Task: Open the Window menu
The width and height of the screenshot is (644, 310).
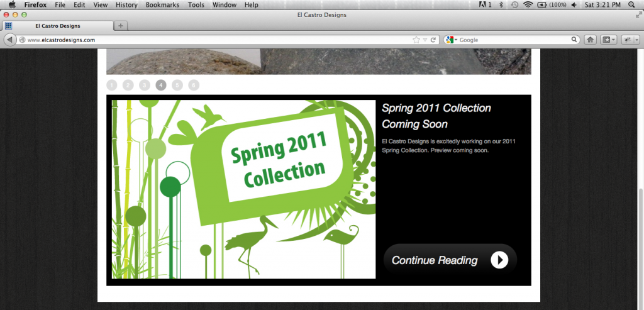Action: [225, 5]
